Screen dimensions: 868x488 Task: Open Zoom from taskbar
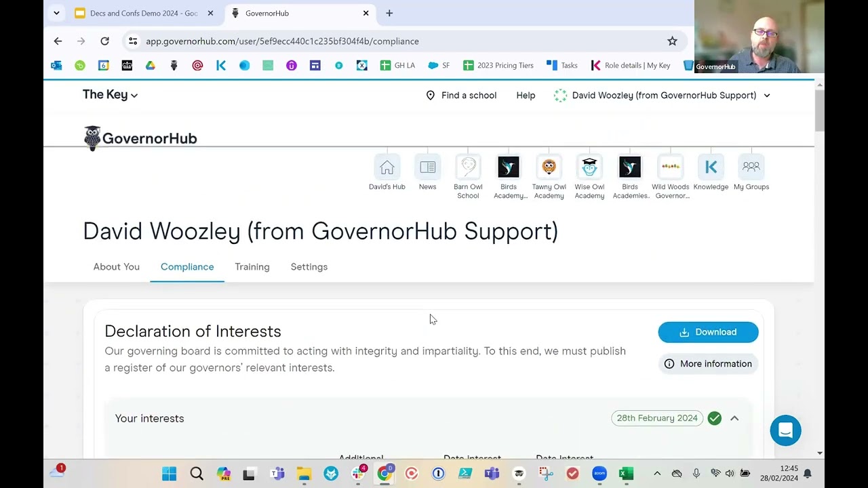point(599,474)
